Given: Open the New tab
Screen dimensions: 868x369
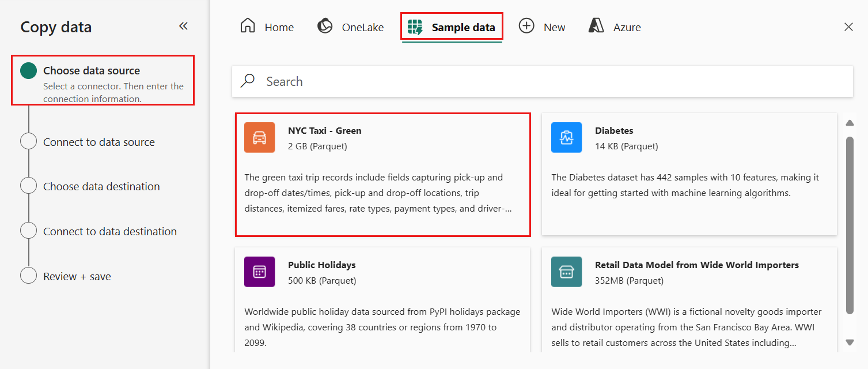Looking at the screenshot, I should pyautogui.click(x=542, y=27).
